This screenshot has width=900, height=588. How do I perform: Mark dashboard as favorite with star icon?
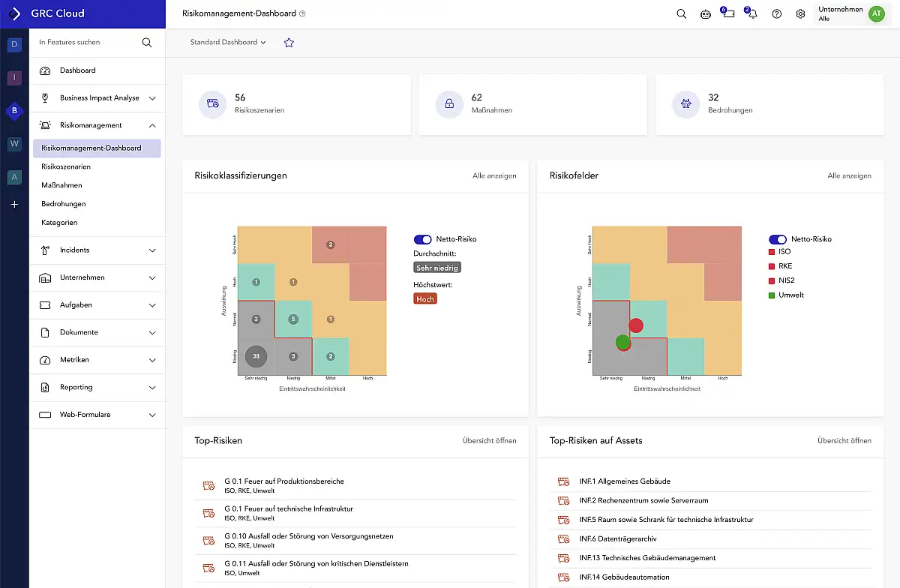pyautogui.click(x=289, y=43)
